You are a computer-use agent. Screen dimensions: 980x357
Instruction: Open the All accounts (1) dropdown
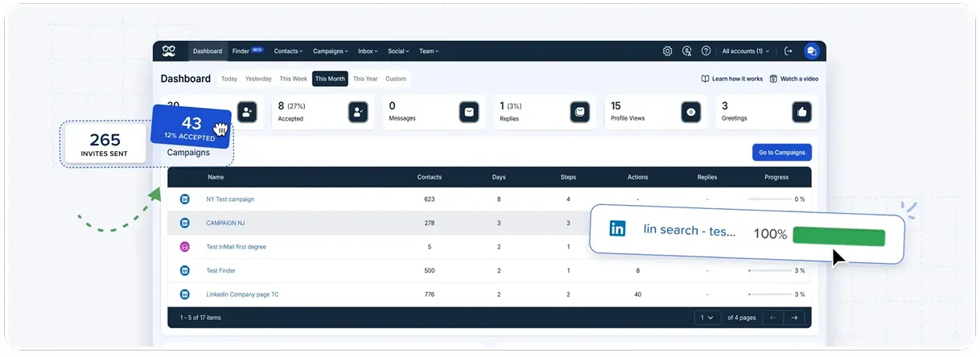746,51
